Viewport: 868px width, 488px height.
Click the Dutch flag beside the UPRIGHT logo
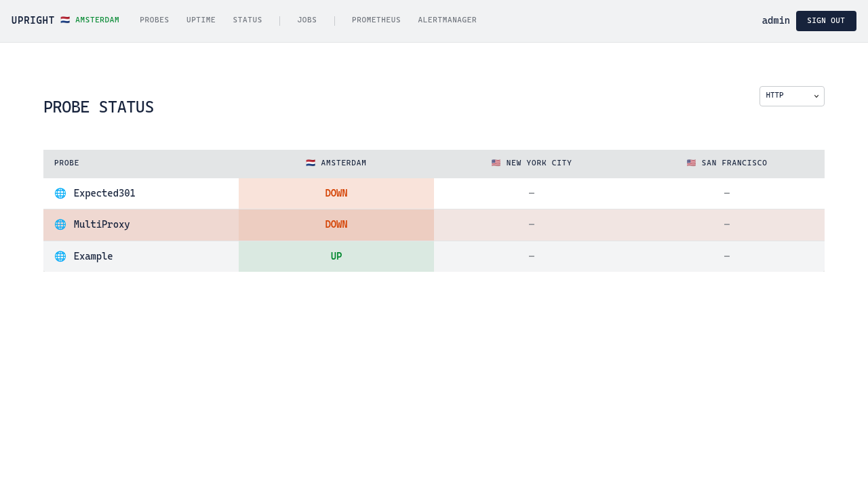click(64, 20)
